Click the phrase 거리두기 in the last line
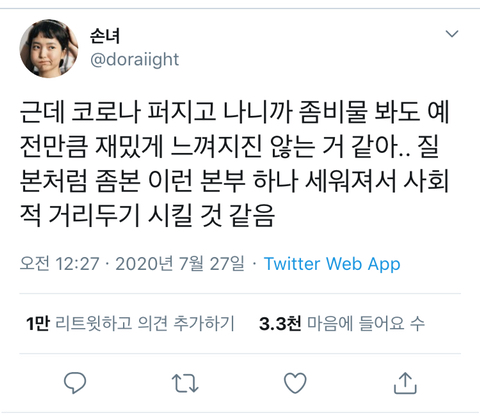 coord(94,216)
